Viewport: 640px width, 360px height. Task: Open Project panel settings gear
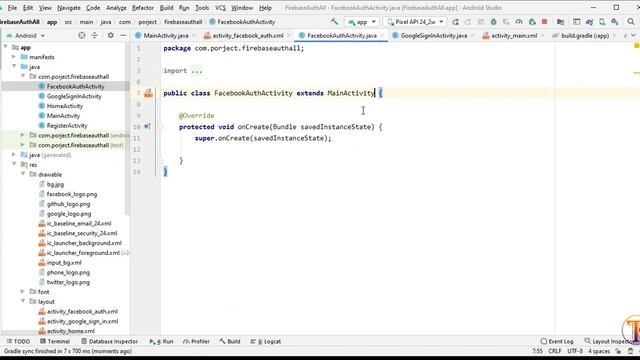(x=110, y=36)
